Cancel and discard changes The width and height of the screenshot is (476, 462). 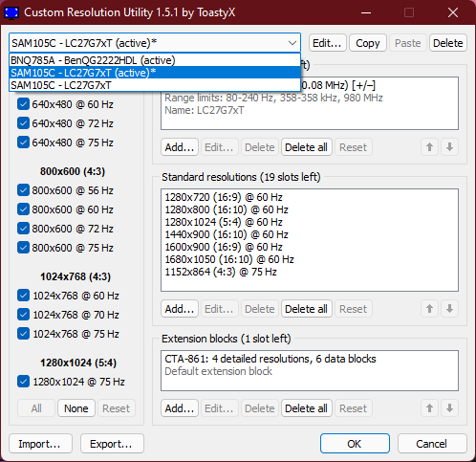[432, 443]
